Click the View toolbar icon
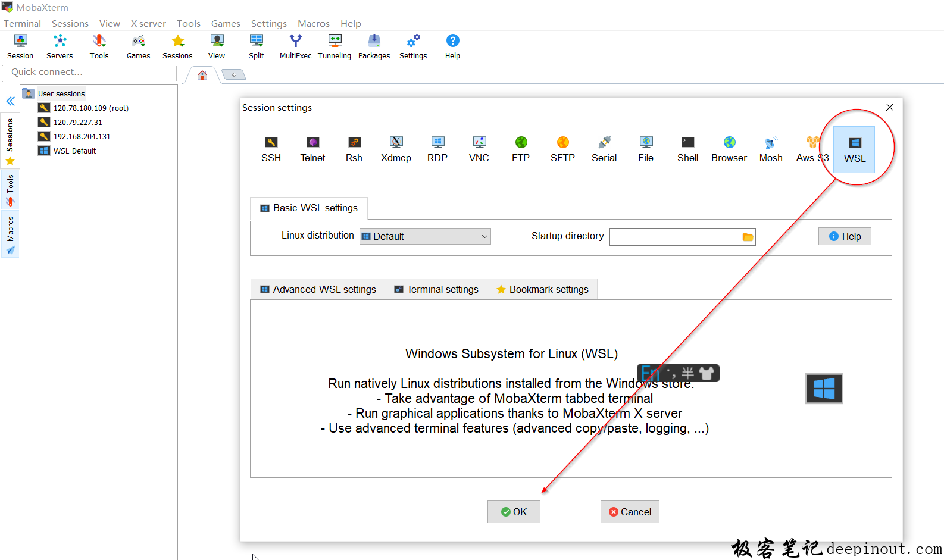This screenshot has width=944, height=560. pos(217,47)
